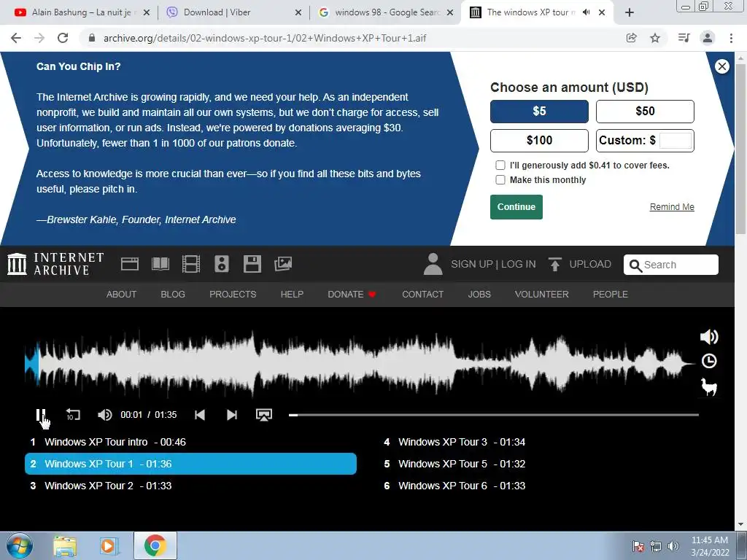This screenshot has height=560, width=747.
Task: Open the media control icon in Chrome toolbar
Action: click(x=684, y=38)
